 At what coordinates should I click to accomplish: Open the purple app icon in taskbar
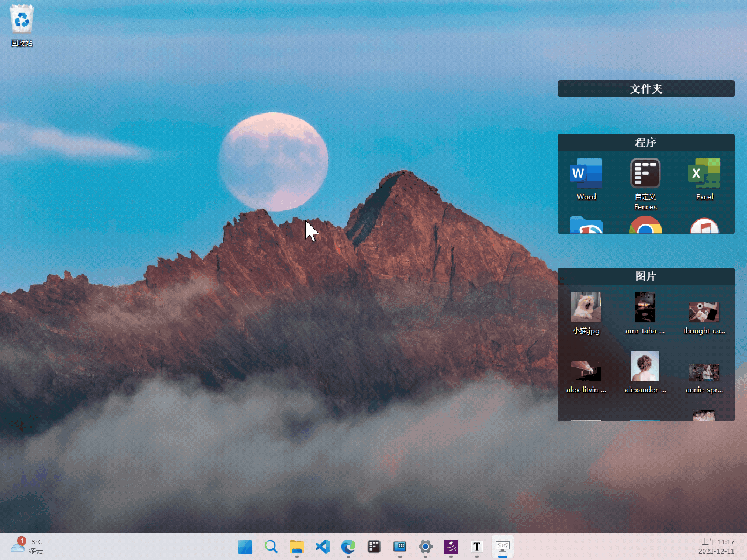(x=451, y=547)
